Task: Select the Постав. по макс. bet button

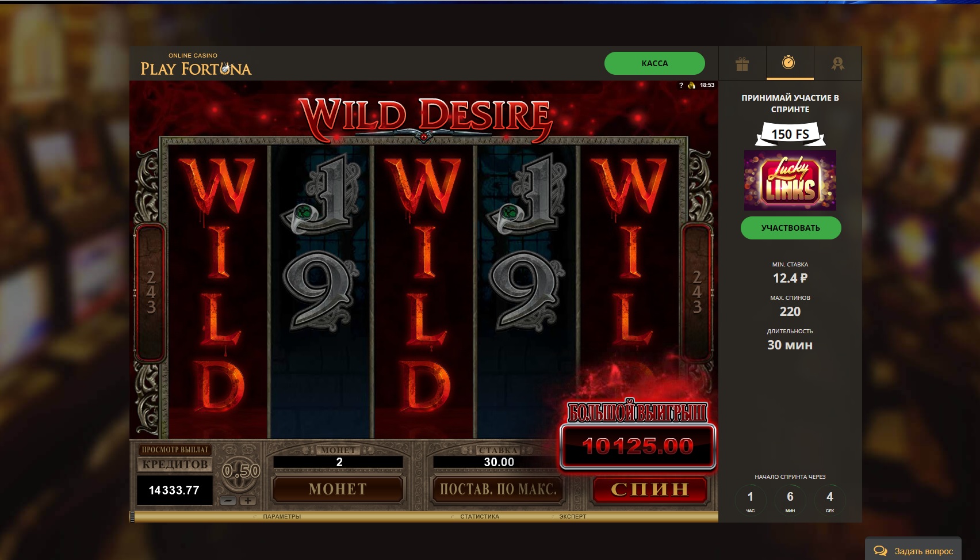Action: tap(498, 489)
